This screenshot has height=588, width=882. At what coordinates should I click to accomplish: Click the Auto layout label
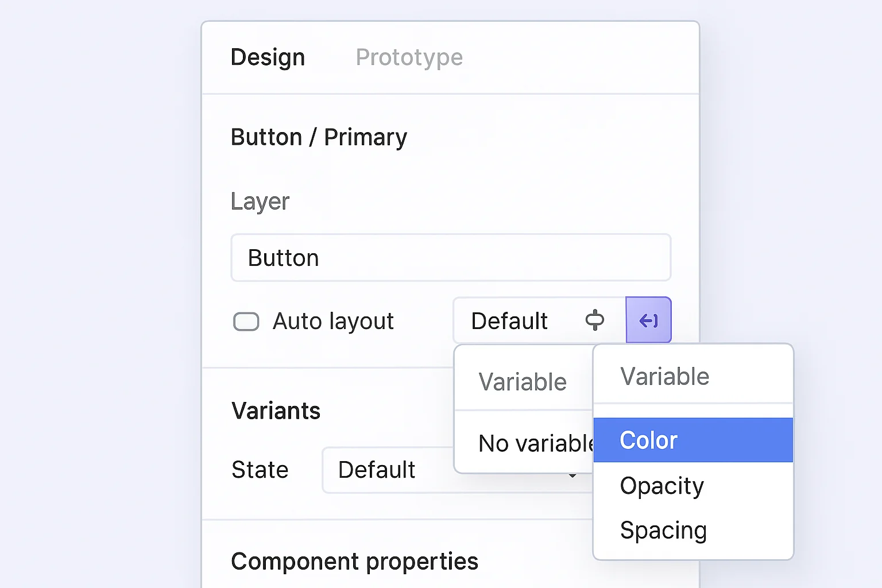click(333, 322)
